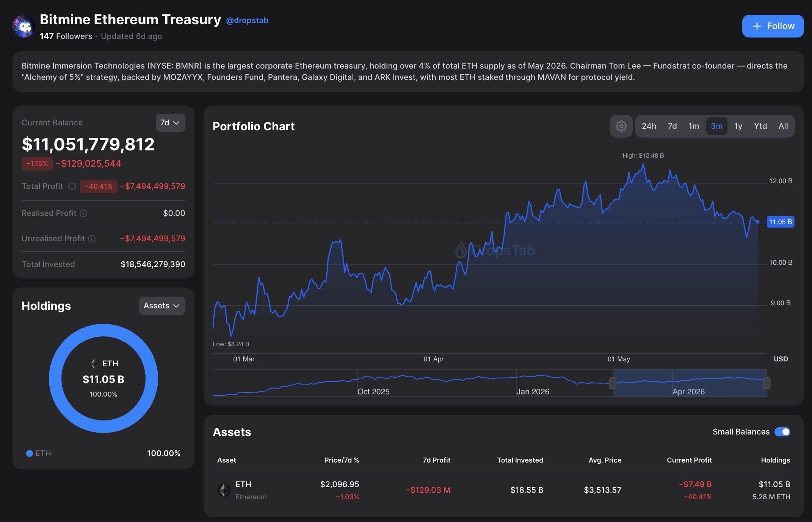812x522 pixels.
Task: Click the $11,051,779,812 balance value
Action: coord(88,144)
